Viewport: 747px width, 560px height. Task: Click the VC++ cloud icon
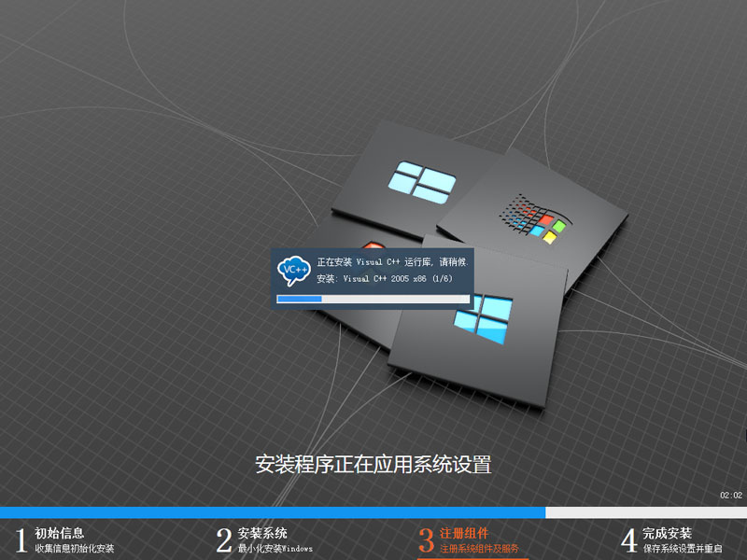pos(293,271)
